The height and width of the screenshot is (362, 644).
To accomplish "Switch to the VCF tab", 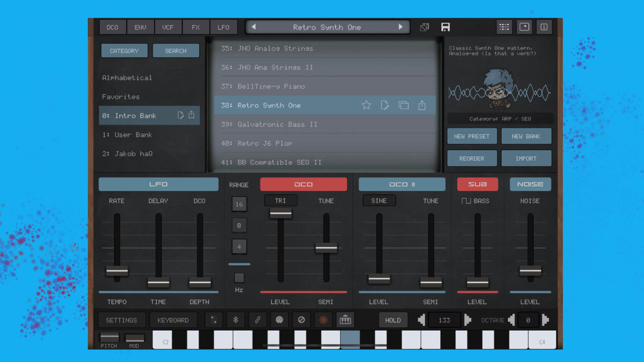I will pos(168,27).
